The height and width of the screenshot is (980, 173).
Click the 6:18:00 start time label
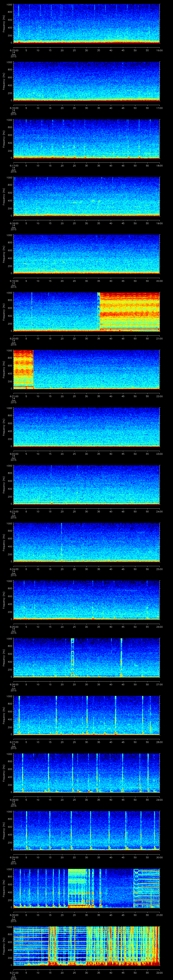(x=14, y=223)
